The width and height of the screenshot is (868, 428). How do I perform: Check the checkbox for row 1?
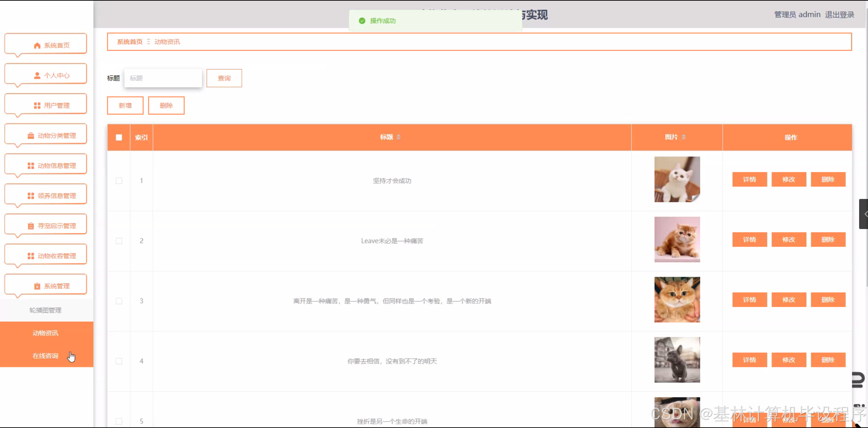[x=119, y=180]
